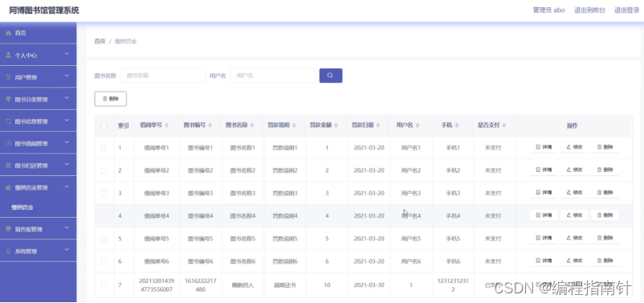The width and height of the screenshot is (644, 303).
Task: Click the 图书名称6 cell
Action: [243, 261]
